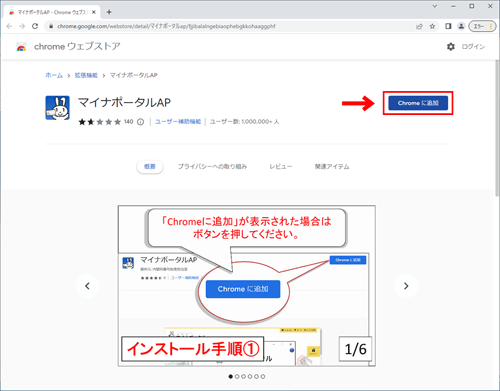The image size is (500, 391).
Task: Click the ユーザー数 1,000,000+ text
Action: [244, 122]
